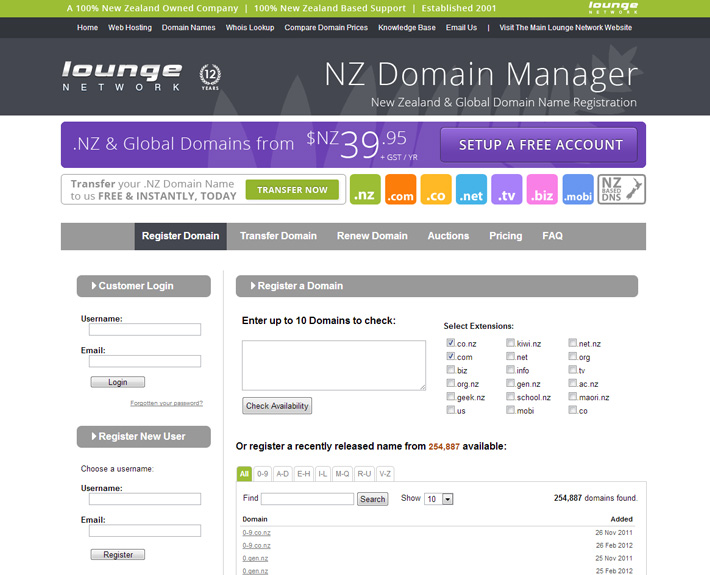
Task: Check the mobi extension checkbox
Action: tap(510, 410)
